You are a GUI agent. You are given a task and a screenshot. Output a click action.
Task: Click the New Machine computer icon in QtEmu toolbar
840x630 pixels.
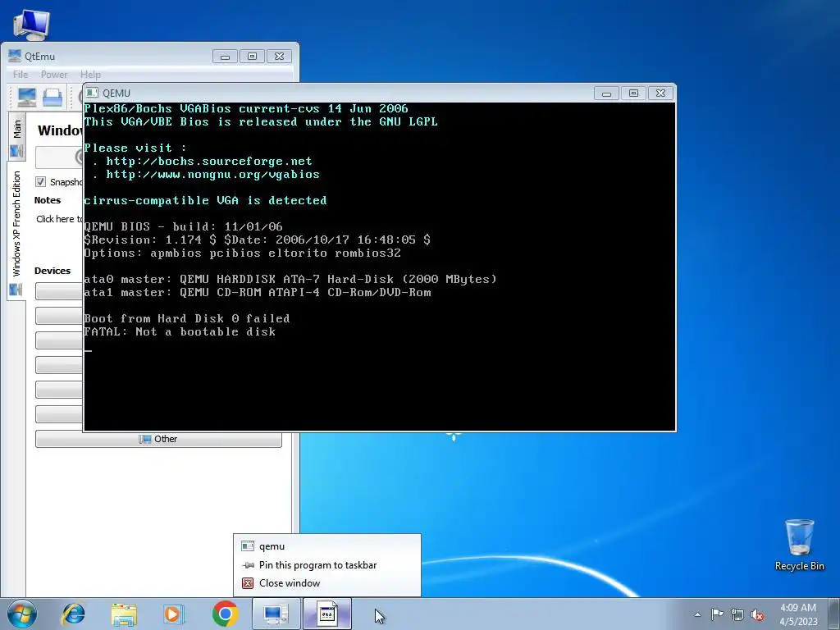pos(27,97)
